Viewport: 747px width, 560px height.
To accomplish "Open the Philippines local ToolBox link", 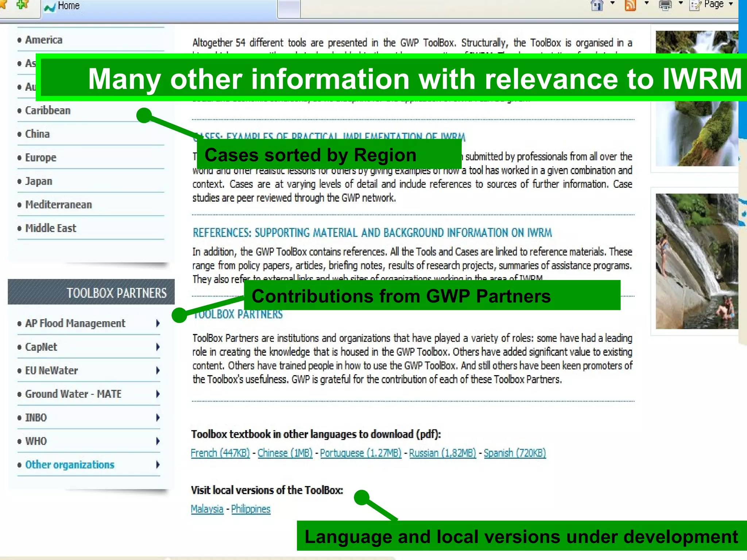I will pyautogui.click(x=251, y=509).
